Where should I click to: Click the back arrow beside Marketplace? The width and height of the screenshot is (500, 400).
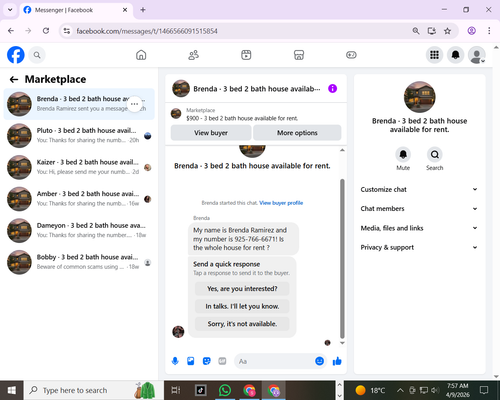click(x=14, y=79)
